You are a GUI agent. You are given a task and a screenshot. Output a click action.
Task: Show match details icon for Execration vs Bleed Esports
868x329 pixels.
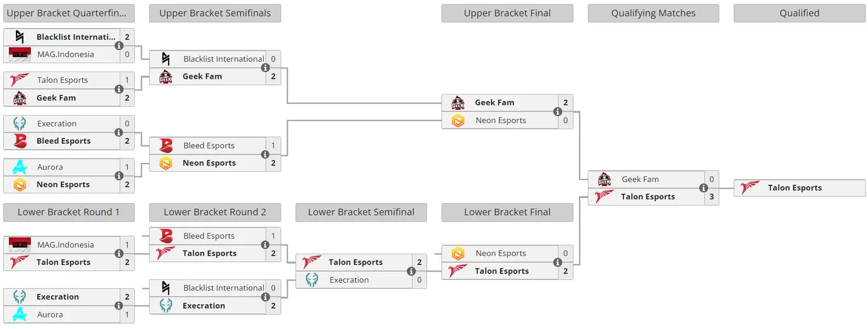(119, 132)
